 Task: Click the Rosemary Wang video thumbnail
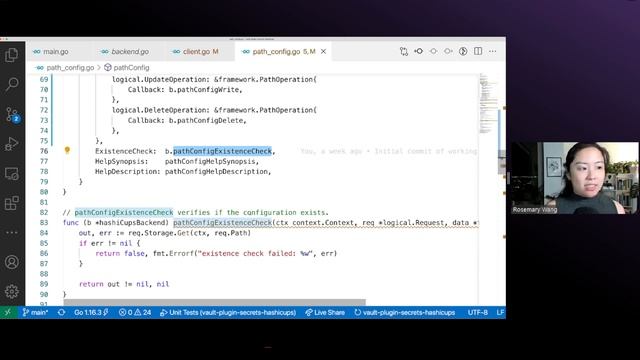[x=575, y=178]
